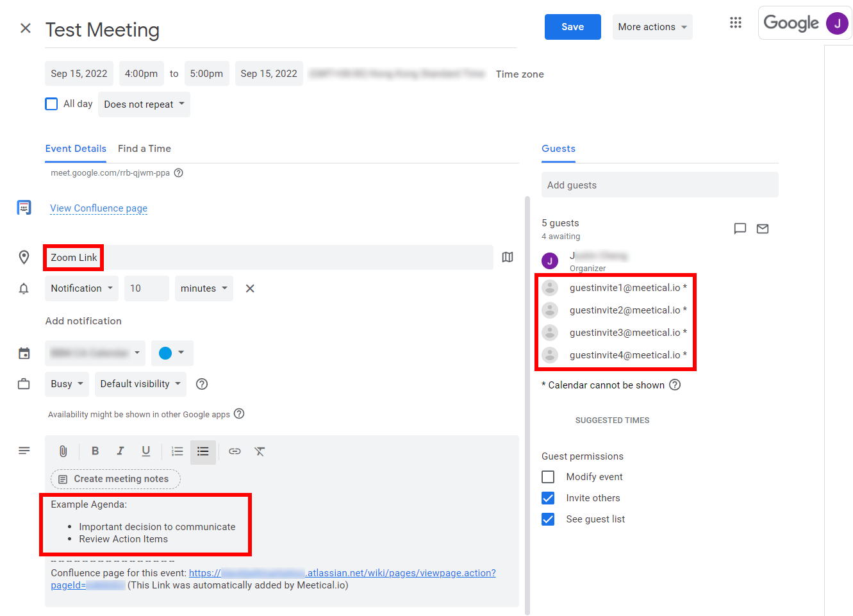Pick start date Sep 15, 2022

pyautogui.click(x=79, y=74)
